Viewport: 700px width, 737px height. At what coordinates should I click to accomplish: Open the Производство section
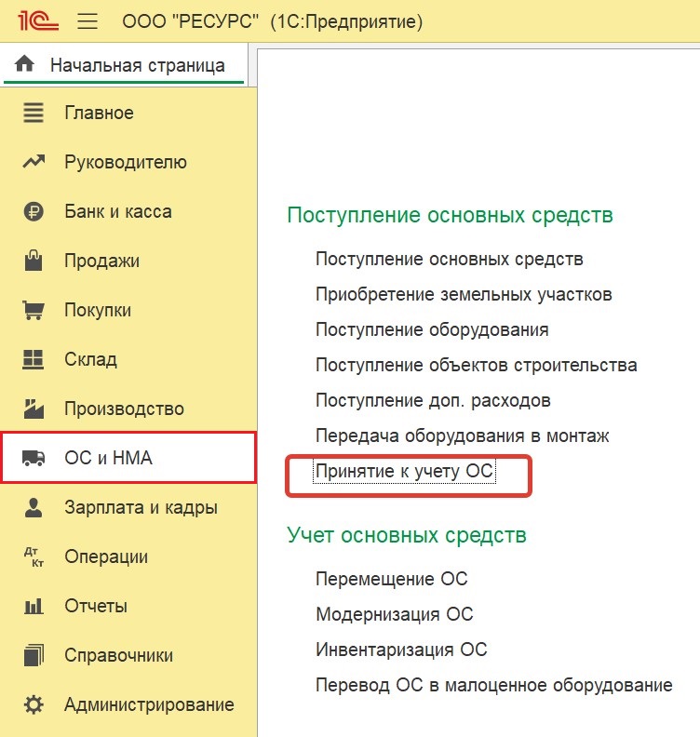pyautogui.click(x=128, y=409)
